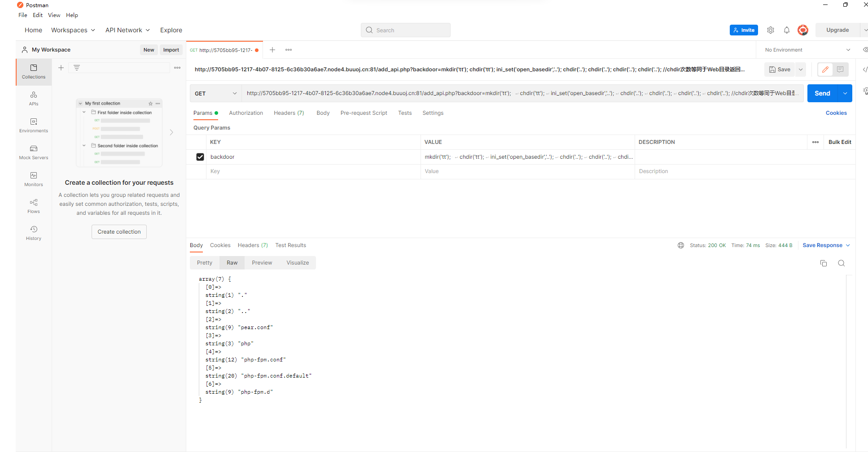The height and width of the screenshot is (452, 868).
Task: Expand the Workspaces menu
Action: [73, 30]
